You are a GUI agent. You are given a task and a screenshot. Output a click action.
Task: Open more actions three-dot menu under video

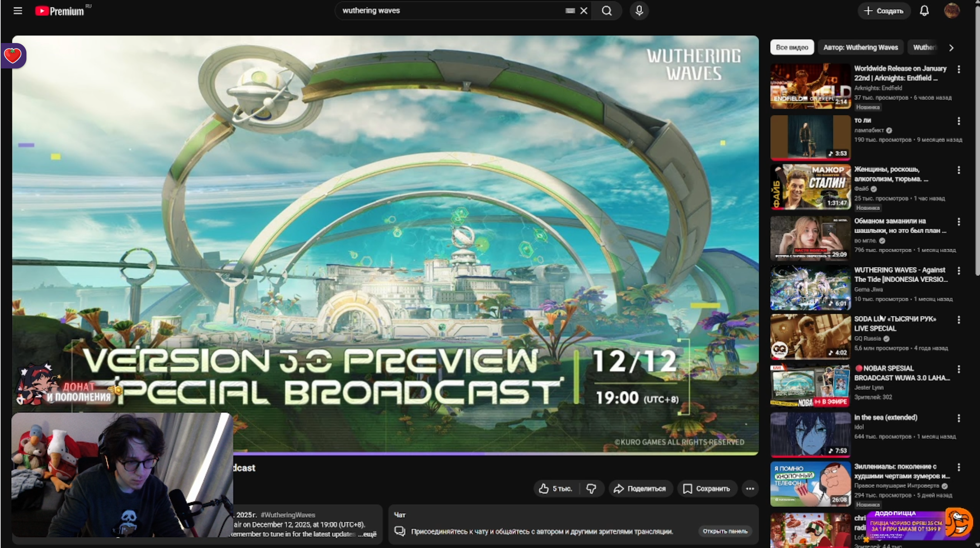tap(750, 489)
